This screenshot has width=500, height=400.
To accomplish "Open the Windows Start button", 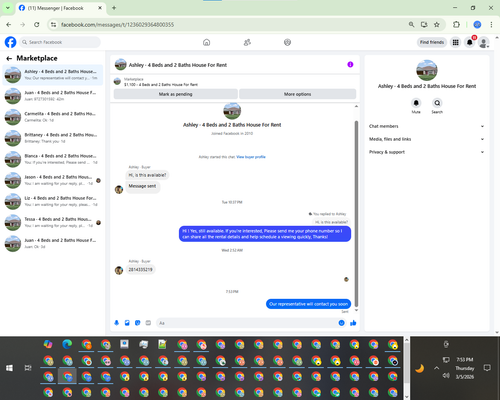I will pyautogui.click(x=9, y=368).
